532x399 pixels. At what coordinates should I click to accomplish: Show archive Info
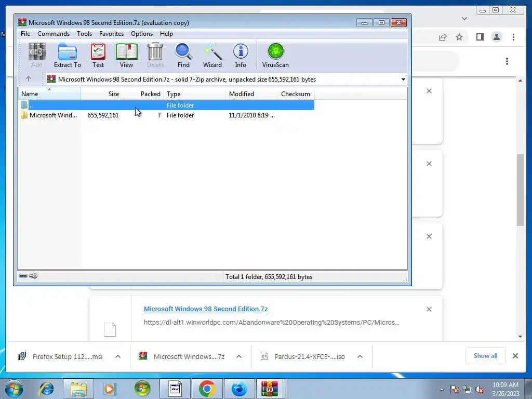pyautogui.click(x=241, y=56)
